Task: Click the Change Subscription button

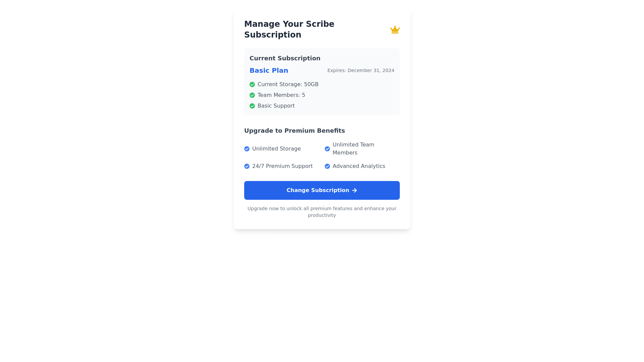Action: tap(322, 190)
